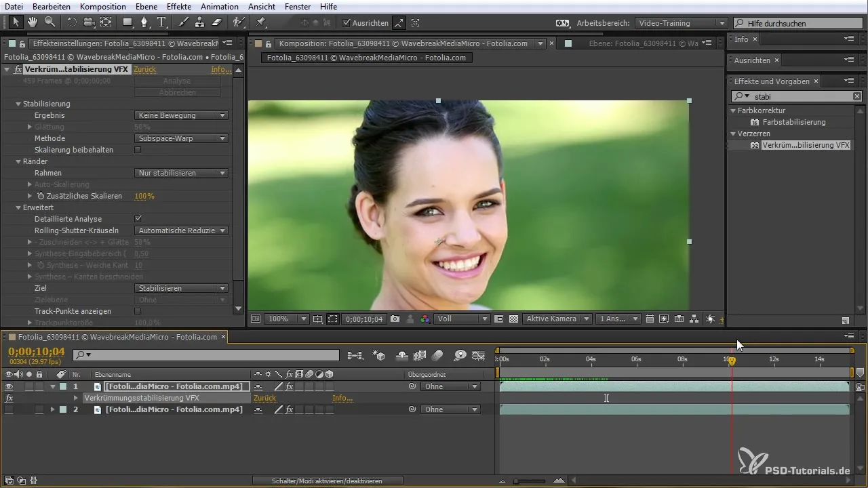Open the Ebene menu
Screen dimensions: 868x488
pyautogui.click(x=147, y=6)
